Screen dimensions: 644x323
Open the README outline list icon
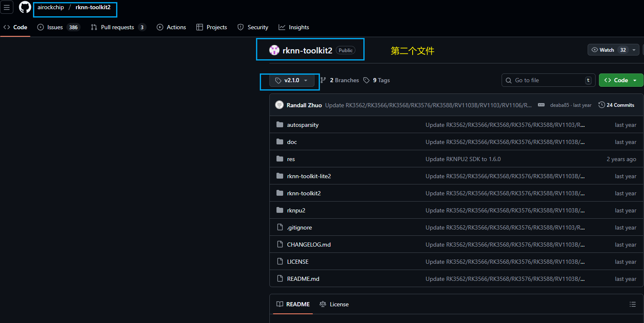click(x=633, y=304)
